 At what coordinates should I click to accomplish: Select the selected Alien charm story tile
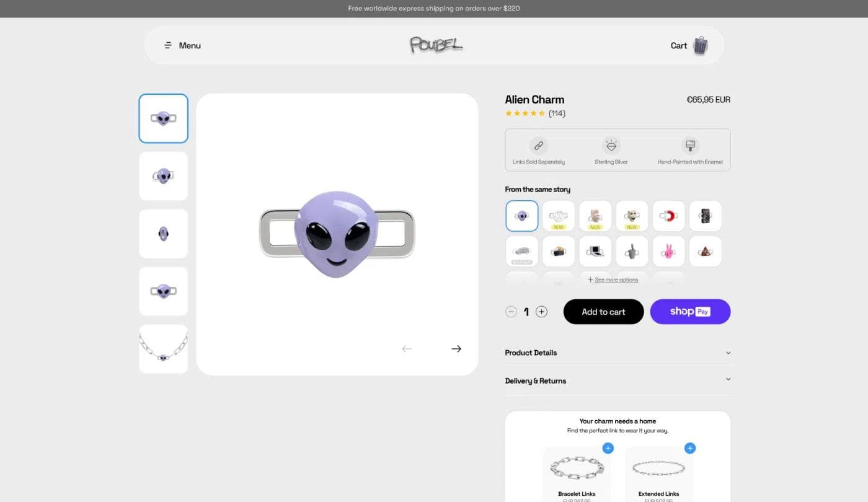point(521,216)
